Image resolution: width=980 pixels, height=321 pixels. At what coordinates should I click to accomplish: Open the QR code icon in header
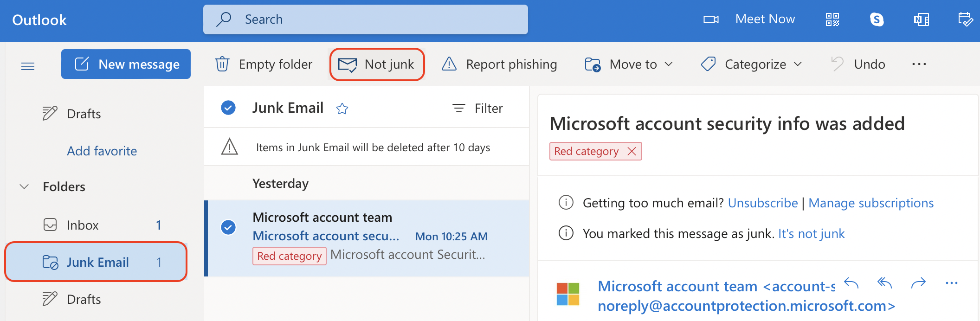(832, 19)
